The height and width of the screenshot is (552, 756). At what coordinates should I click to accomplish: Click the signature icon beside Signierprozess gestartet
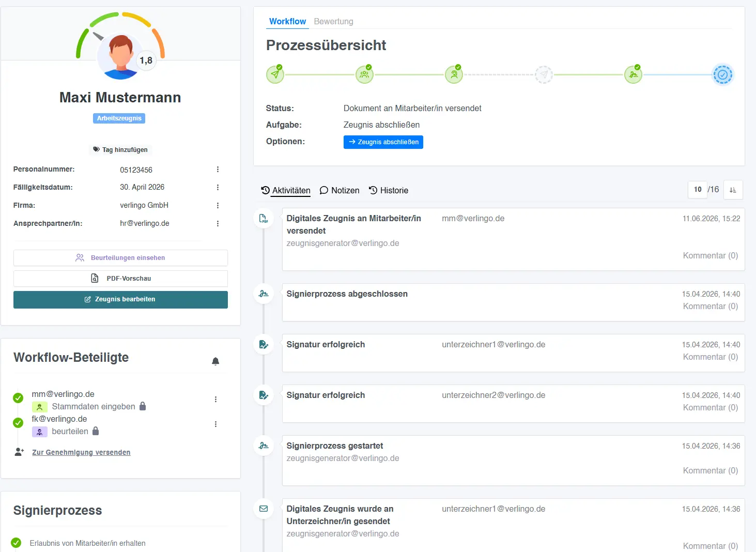tap(264, 446)
